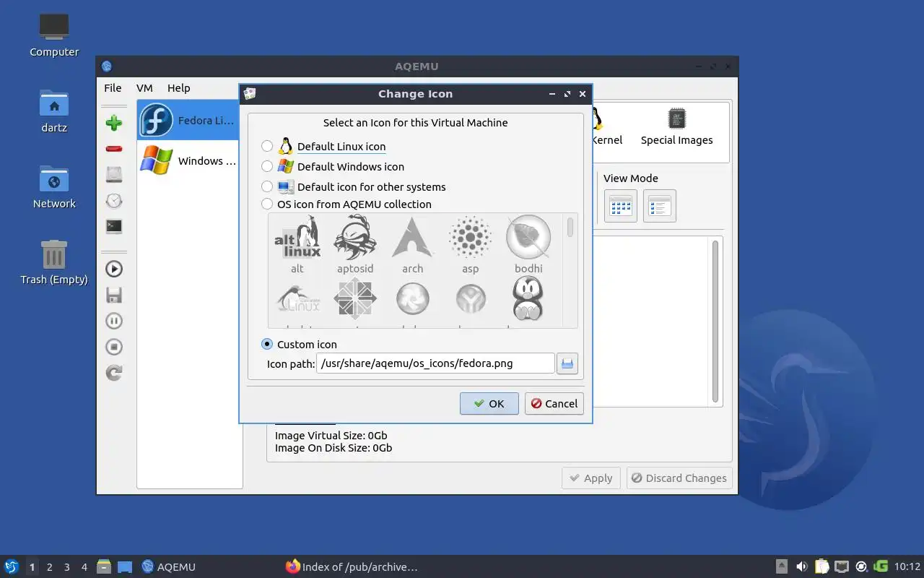Show desktop via taskbar icon
Screen dimensions: 924x578
124,566
